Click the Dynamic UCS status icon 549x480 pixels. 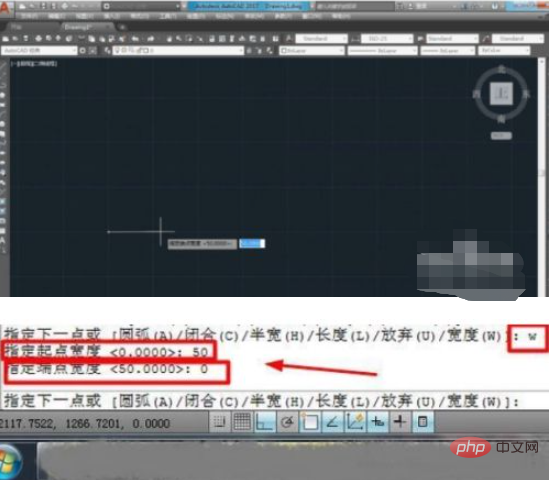pos(355,422)
